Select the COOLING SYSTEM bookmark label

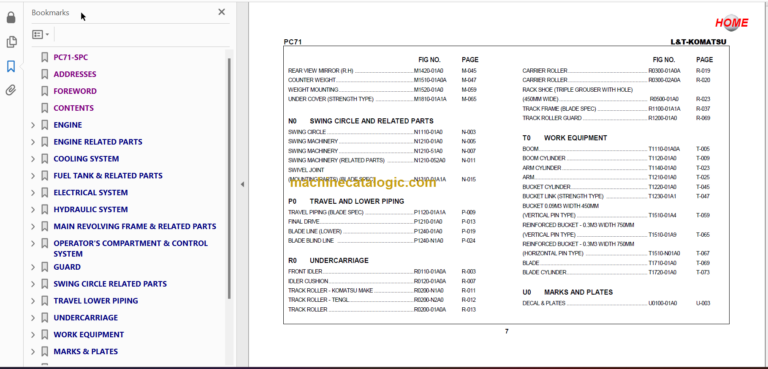pyautogui.click(x=86, y=159)
